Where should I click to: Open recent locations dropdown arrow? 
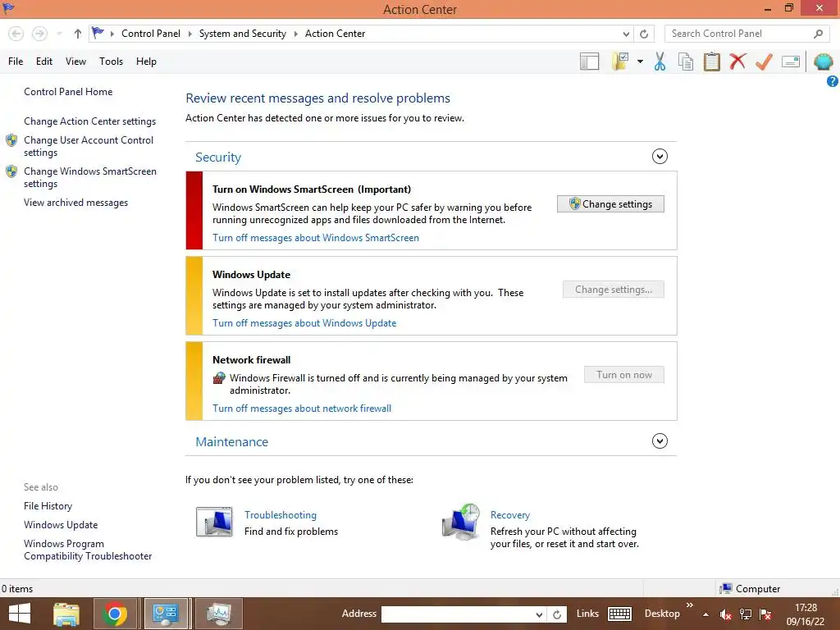pos(59,34)
